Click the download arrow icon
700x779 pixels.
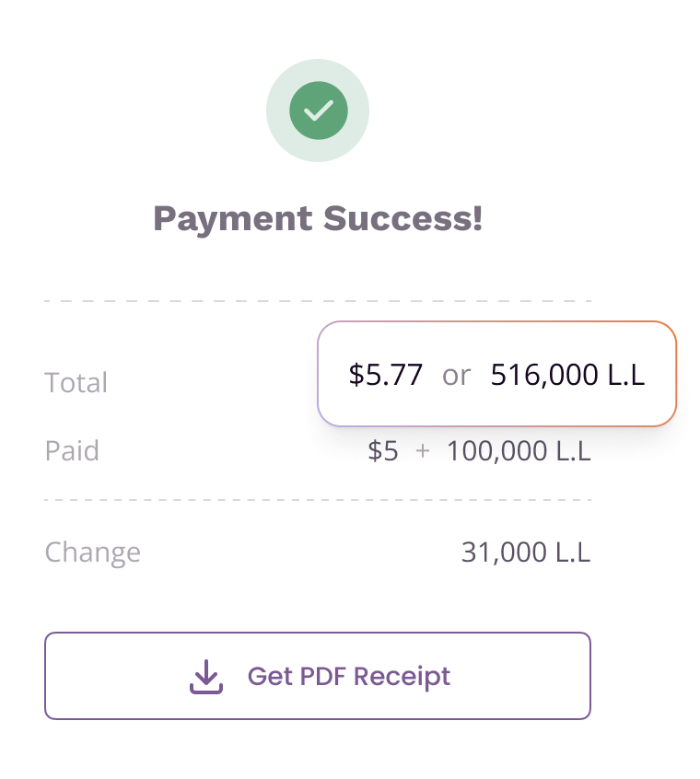[205, 676]
